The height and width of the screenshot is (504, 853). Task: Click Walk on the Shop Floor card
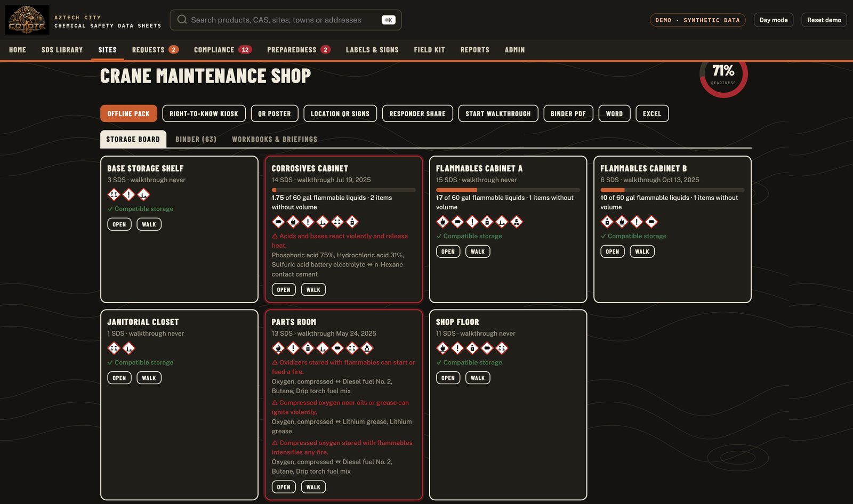pos(478,378)
